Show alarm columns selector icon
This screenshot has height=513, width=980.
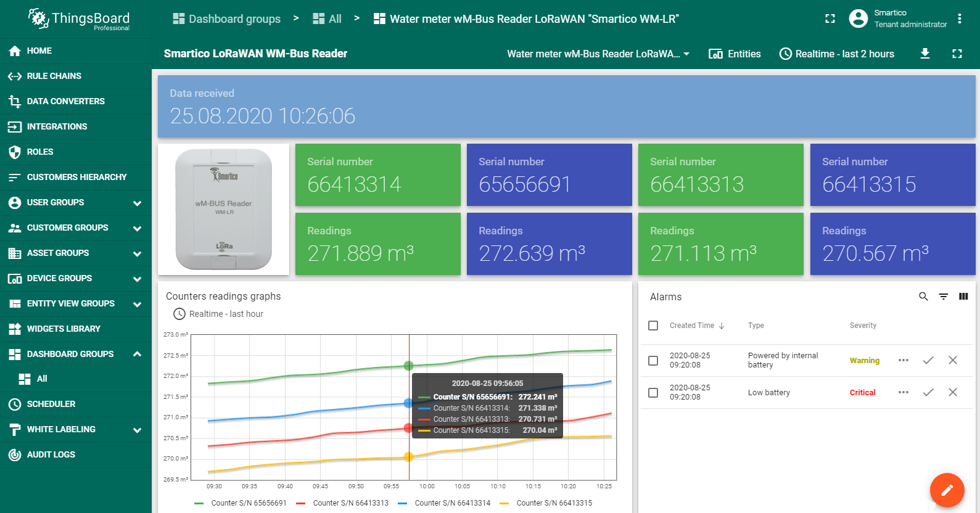coord(963,297)
